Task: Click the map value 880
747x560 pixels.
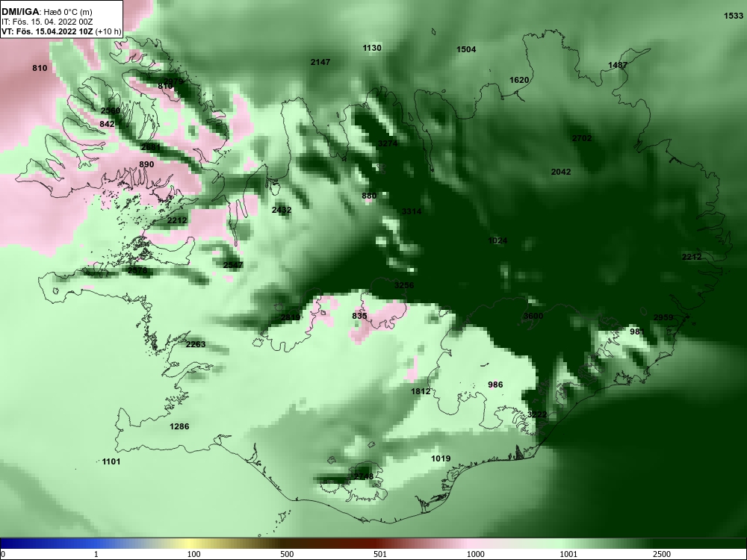Action: [x=369, y=196]
